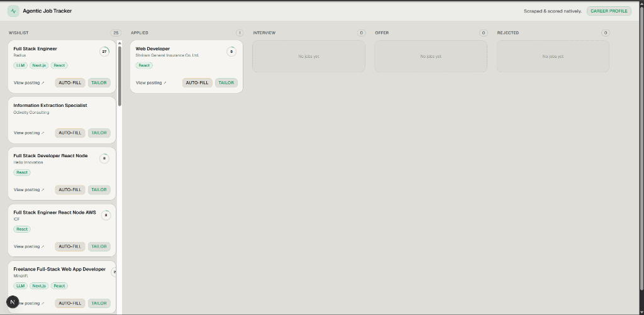This screenshot has height=315, width=644.
Task: Click the Wishlist scrollbar up arrow
Action: 119,43
